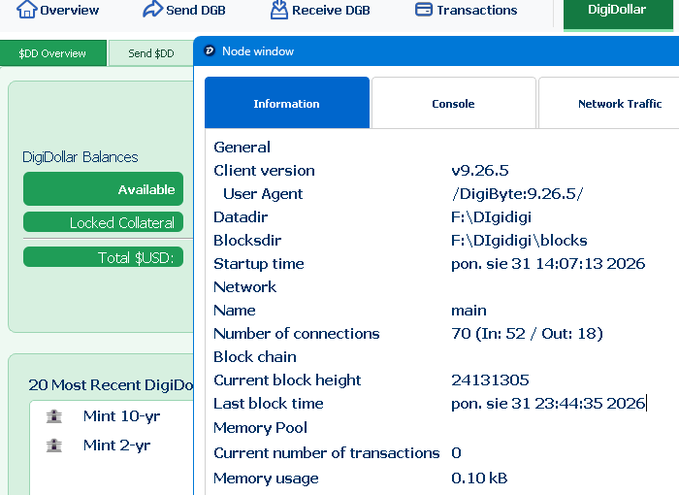The width and height of the screenshot is (679, 495).
Task: Click the Transactions card icon
Action: click(424, 9)
